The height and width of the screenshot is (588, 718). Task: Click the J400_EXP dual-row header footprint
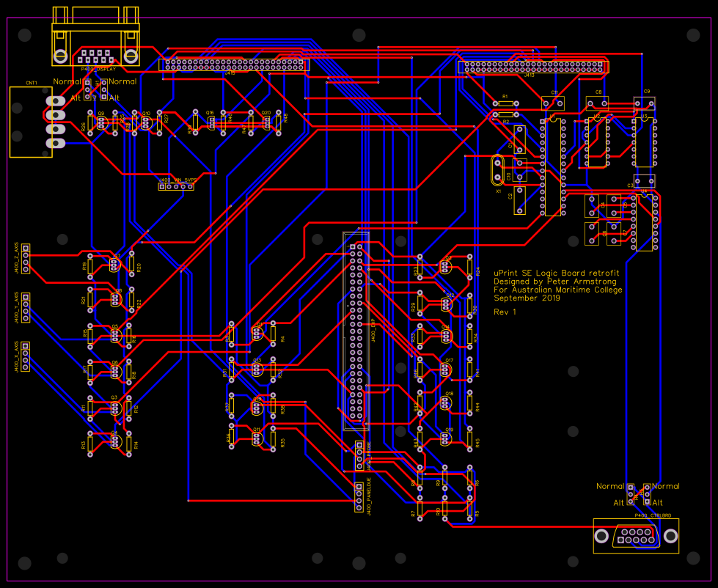pyautogui.click(x=356, y=331)
